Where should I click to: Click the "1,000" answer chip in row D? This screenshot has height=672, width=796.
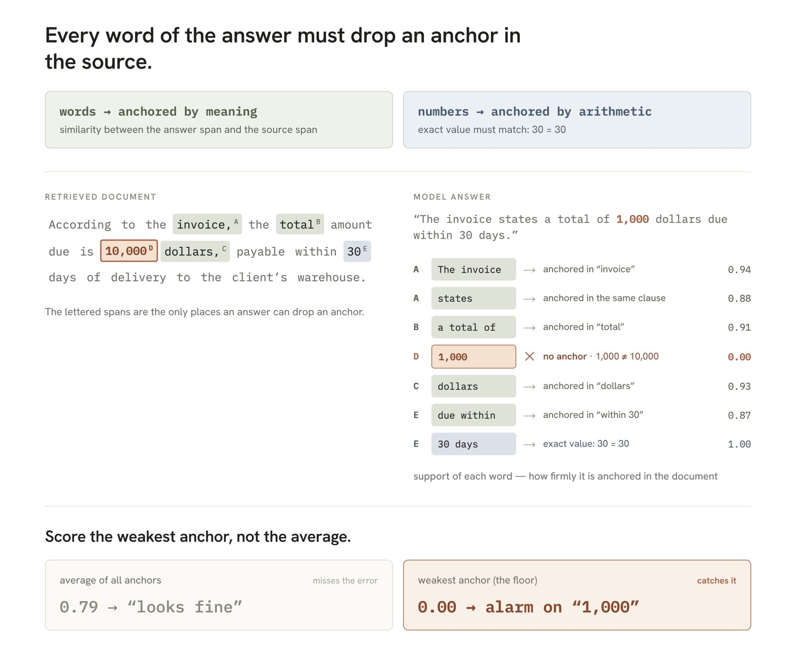click(474, 357)
